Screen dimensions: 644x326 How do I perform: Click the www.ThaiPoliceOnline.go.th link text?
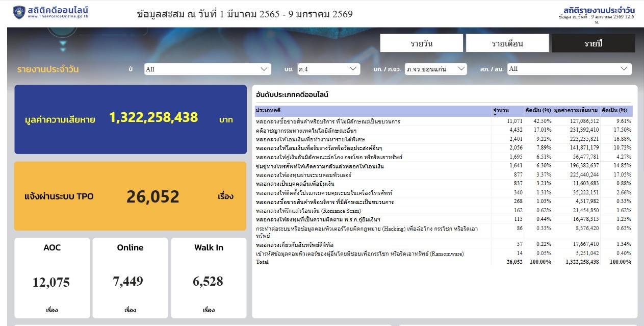click(58, 16)
